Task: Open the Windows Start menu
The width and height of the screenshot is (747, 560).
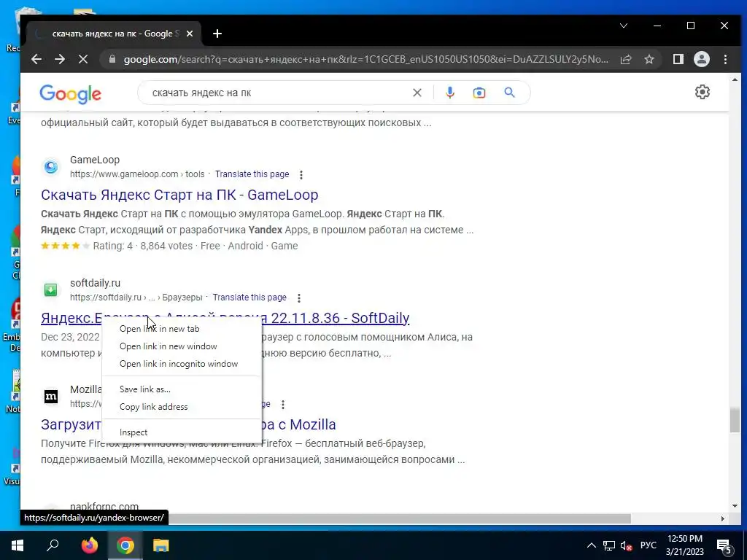Action: (x=18, y=545)
